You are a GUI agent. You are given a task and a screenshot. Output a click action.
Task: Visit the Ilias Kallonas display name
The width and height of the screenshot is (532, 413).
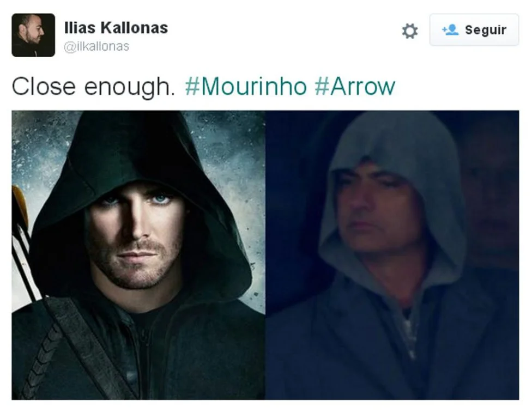[116, 28]
